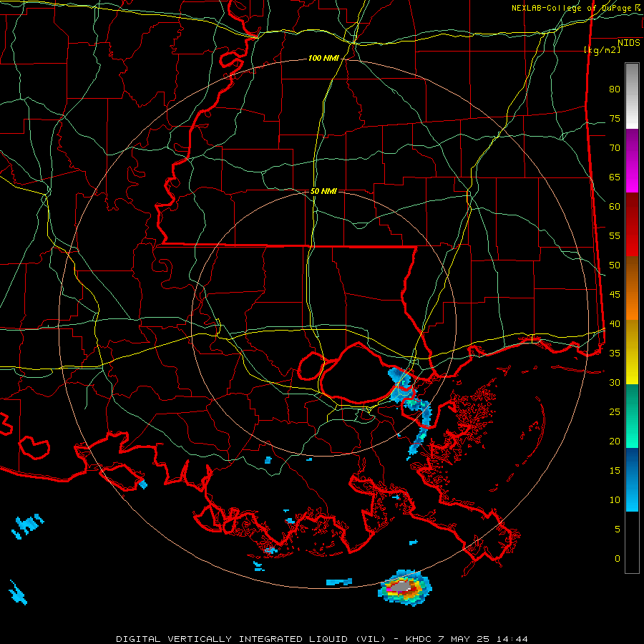The height and width of the screenshot is (644, 644).
Task: Select the green segment of VIL scale
Action: point(632,416)
